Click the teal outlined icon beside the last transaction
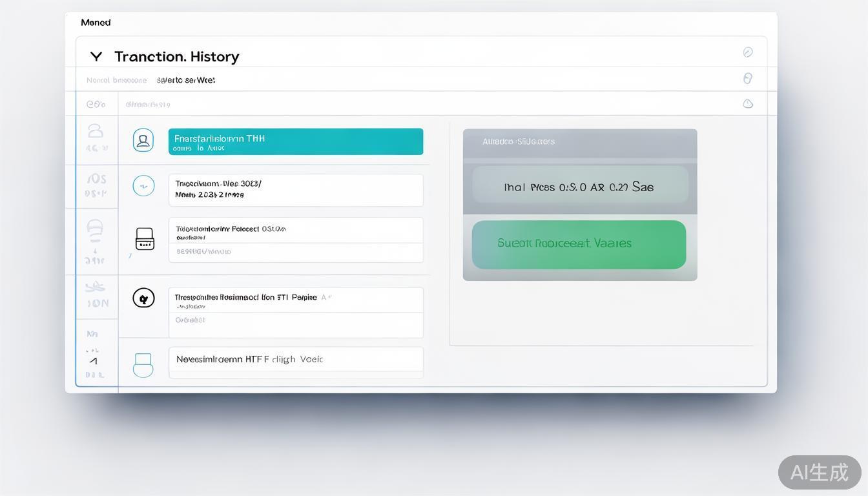This screenshot has height=496, width=868. pyautogui.click(x=143, y=365)
